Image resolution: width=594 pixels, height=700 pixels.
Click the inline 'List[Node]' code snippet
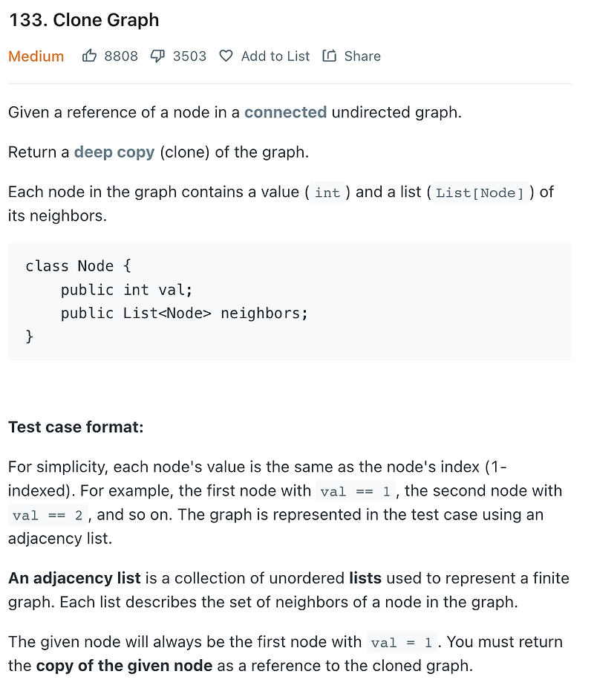point(480,192)
